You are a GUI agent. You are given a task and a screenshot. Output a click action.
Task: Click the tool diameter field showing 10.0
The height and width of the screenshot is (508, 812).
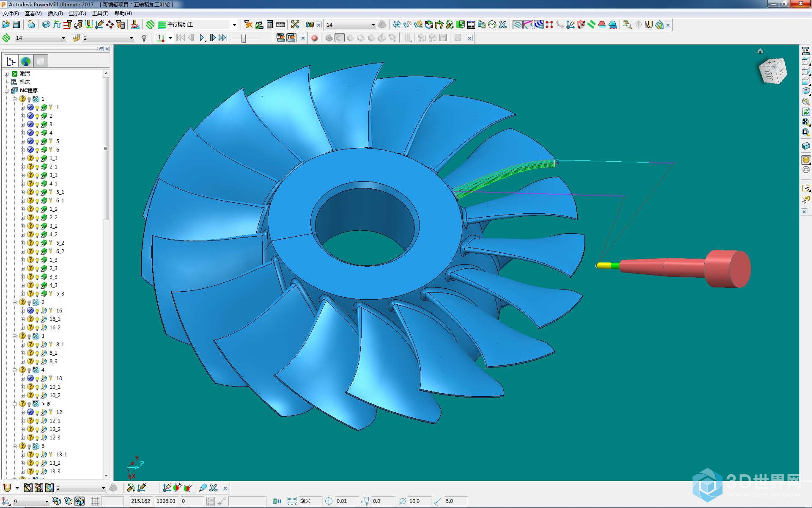tap(419, 501)
